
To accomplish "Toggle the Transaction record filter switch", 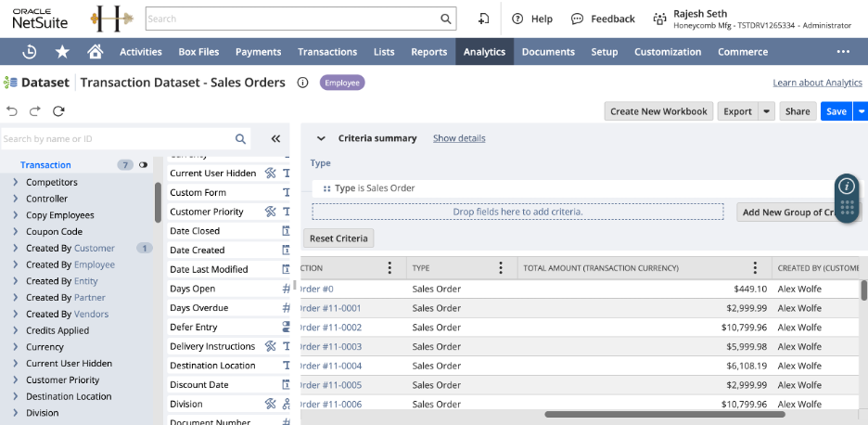I will pos(143,165).
